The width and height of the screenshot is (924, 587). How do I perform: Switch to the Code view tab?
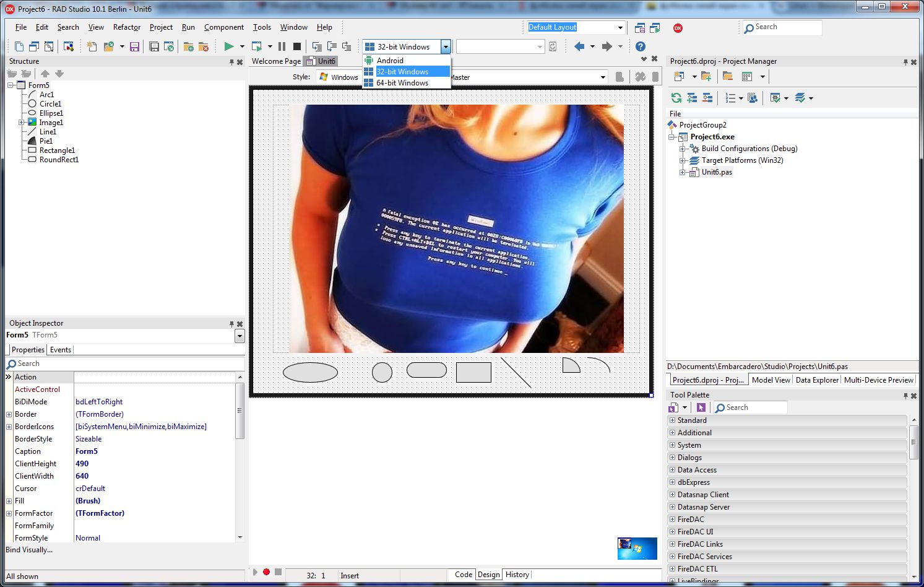click(x=464, y=575)
